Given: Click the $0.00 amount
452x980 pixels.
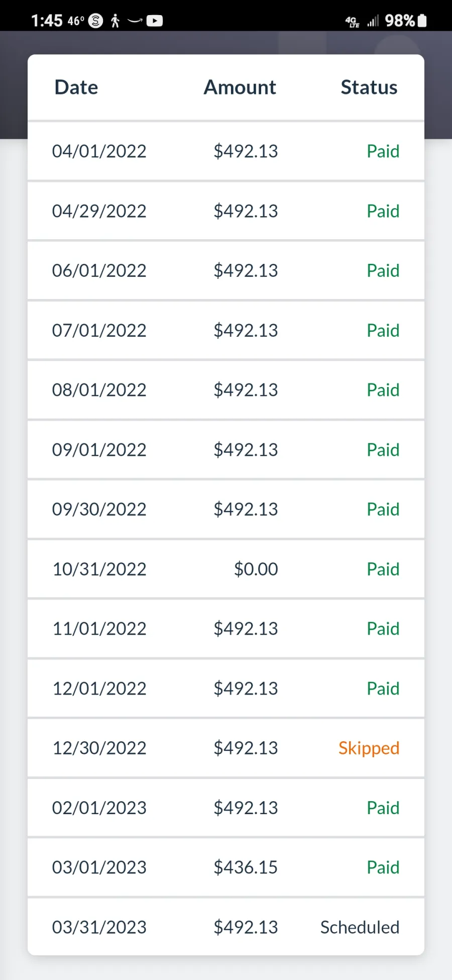Looking at the screenshot, I should [256, 569].
